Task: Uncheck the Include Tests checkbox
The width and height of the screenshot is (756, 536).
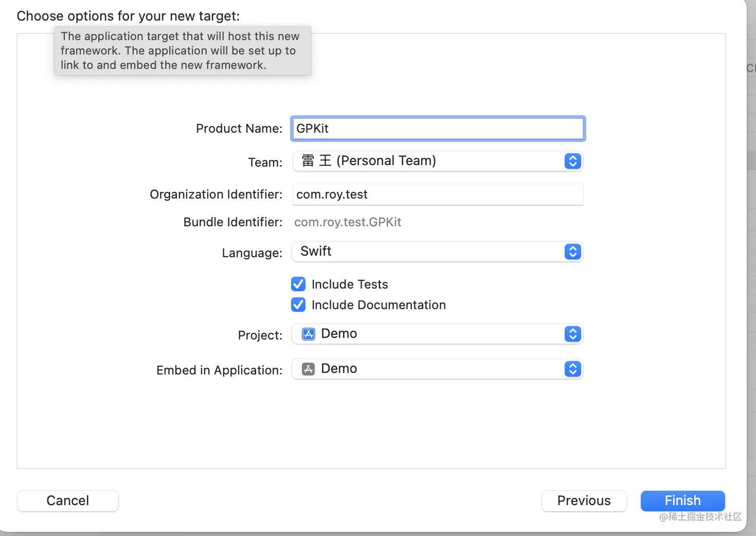Action: [x=298, y=284]
